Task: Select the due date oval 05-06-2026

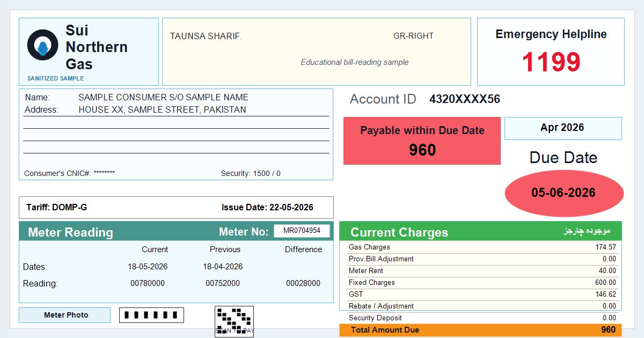Action: 564,193
